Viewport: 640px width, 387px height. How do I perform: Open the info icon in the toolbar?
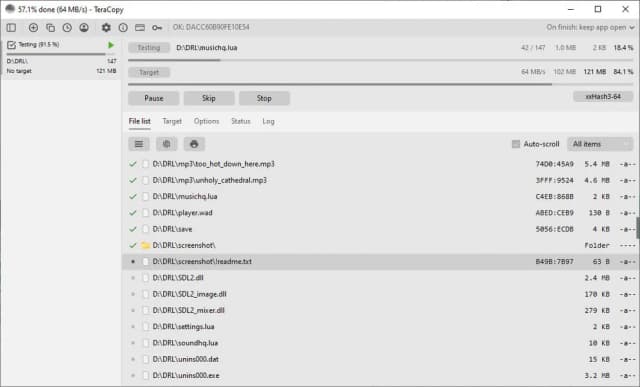pos(123,27)
